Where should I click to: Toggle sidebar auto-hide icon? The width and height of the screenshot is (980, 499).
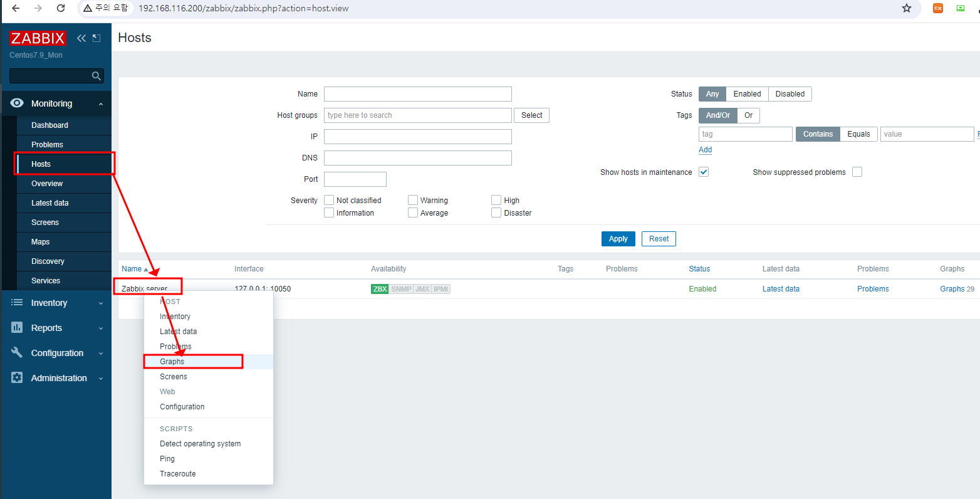96,38
